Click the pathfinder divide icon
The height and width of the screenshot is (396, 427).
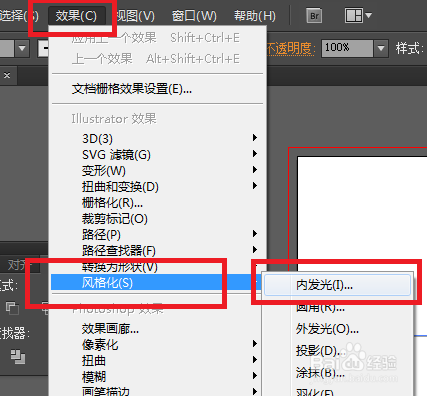click(x=18, y=357)
